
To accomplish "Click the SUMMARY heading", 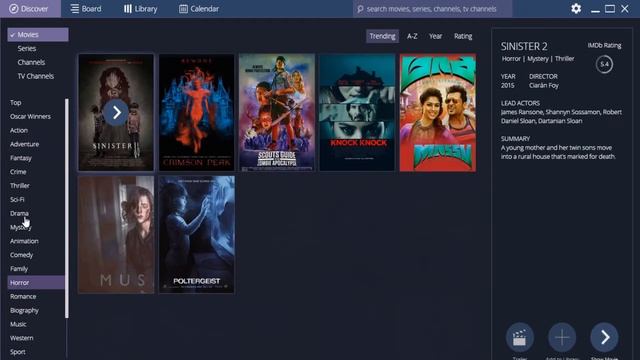I will coord(515,139).
